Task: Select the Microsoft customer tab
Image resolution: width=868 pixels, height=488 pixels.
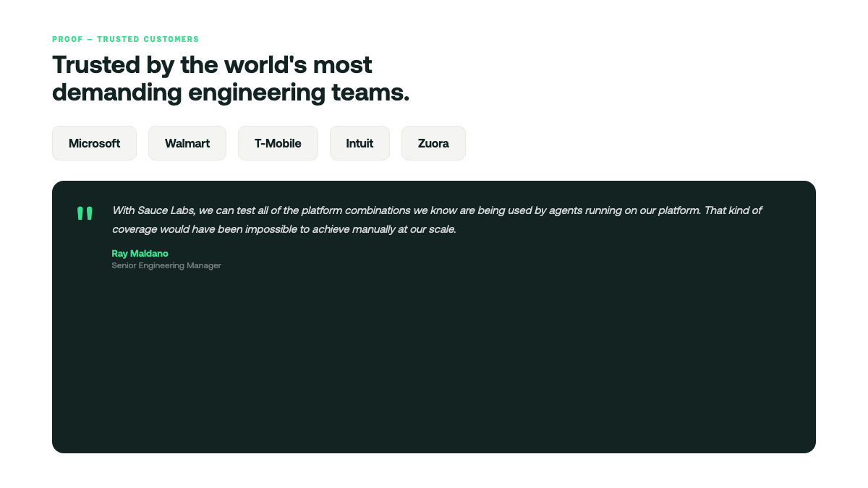Action: point(94,143)
